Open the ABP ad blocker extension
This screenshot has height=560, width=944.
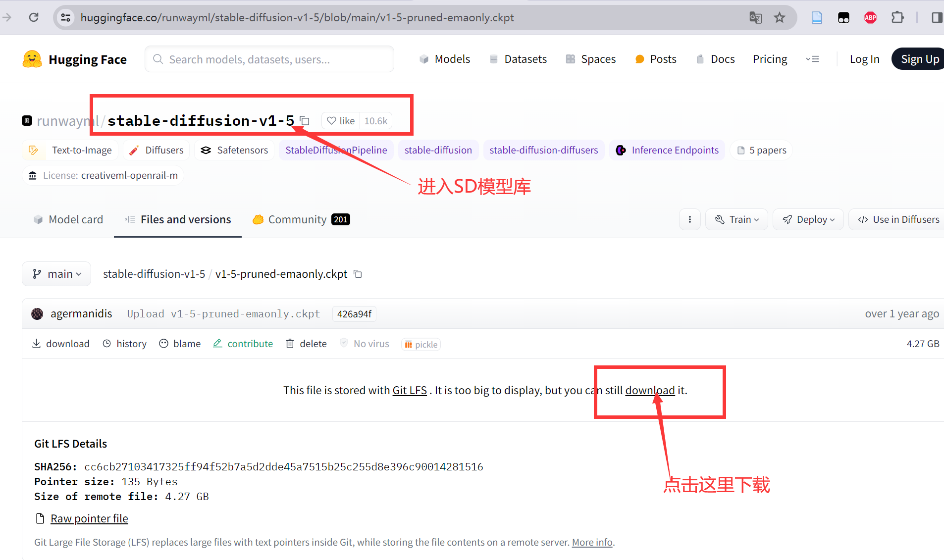(870, 18)
